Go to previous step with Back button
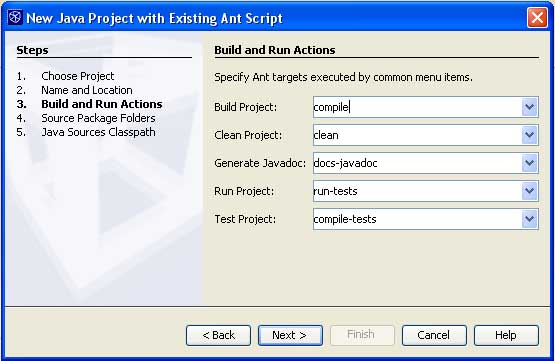The width and height of the screenshot is (555, 361). click(218, 335)
